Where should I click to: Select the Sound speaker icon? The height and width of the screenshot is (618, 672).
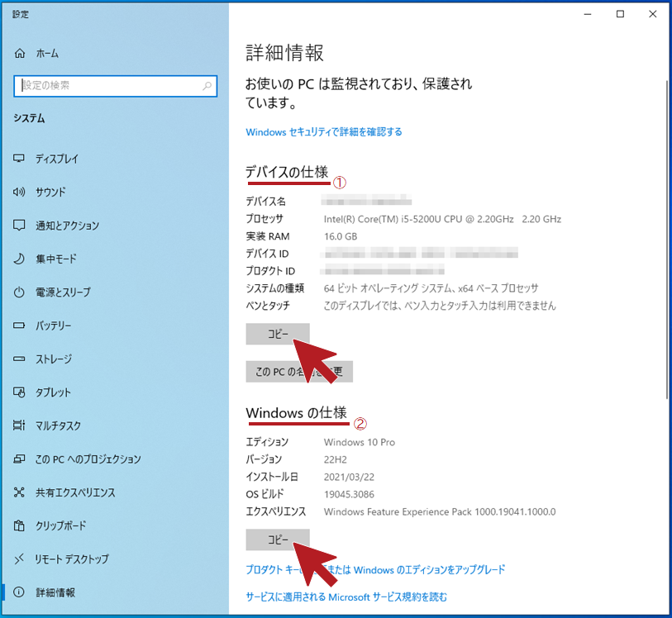pyautogui.click(x=19, y=193)
